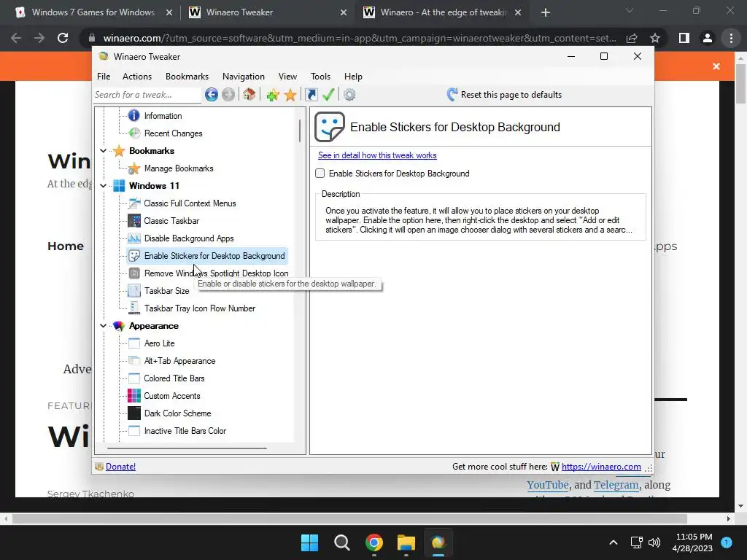Image resolution: width=747 pixels, height=560 pixels.
Task: Collapse the Bookmarks tree node
Action: click(104, 150)
